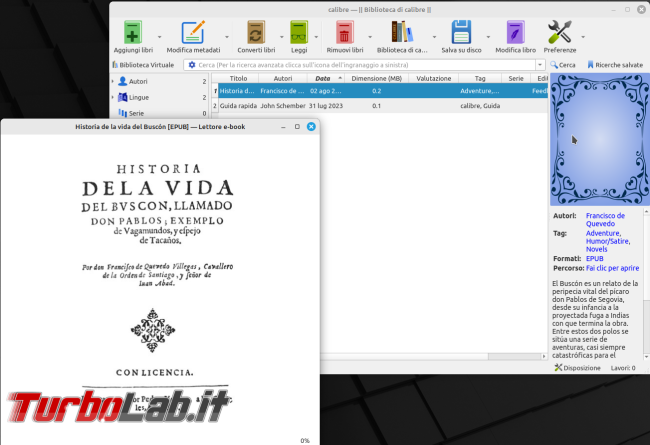Expand the Autori tree category
Screen dimensions: 650x445
coord(113,81)
